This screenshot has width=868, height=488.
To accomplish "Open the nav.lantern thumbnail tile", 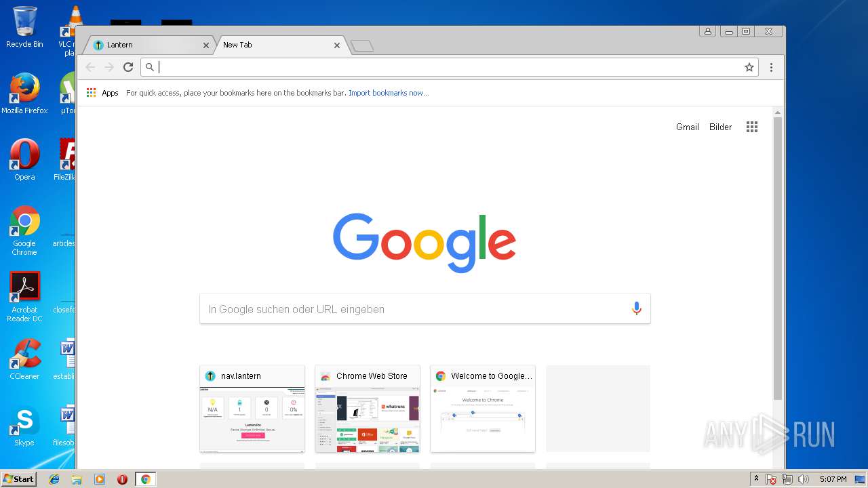I will pyautogui.click(x=252, y=409).
